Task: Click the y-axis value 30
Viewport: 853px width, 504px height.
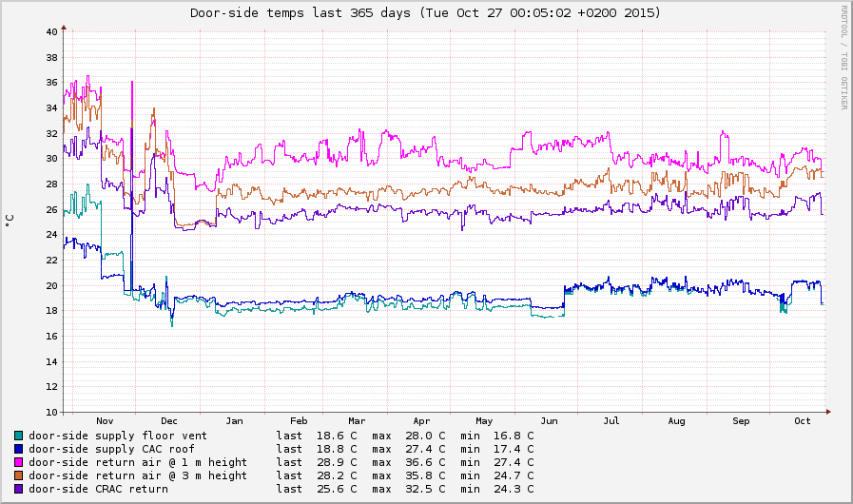Action: coord(51,159)
